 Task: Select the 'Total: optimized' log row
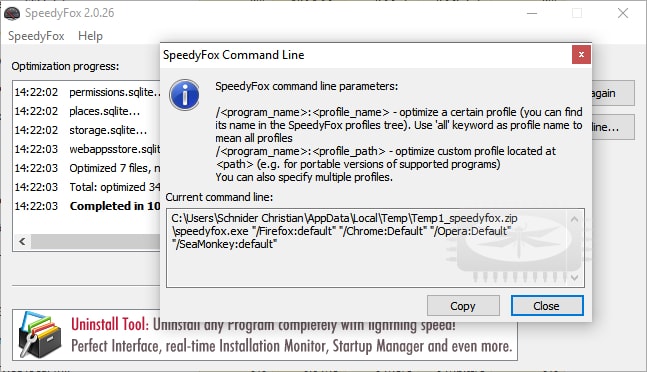pos(87,187)
